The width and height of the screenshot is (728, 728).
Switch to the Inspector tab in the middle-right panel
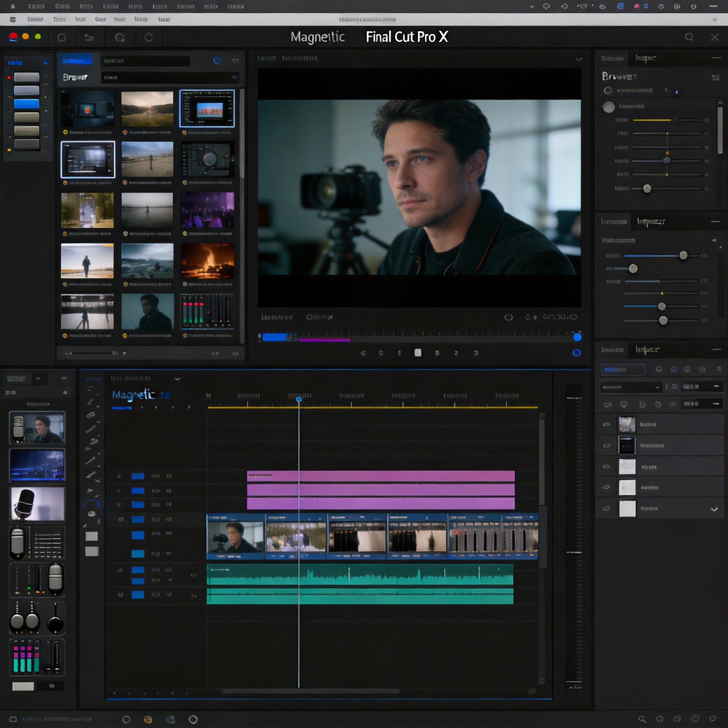(651, 221)
